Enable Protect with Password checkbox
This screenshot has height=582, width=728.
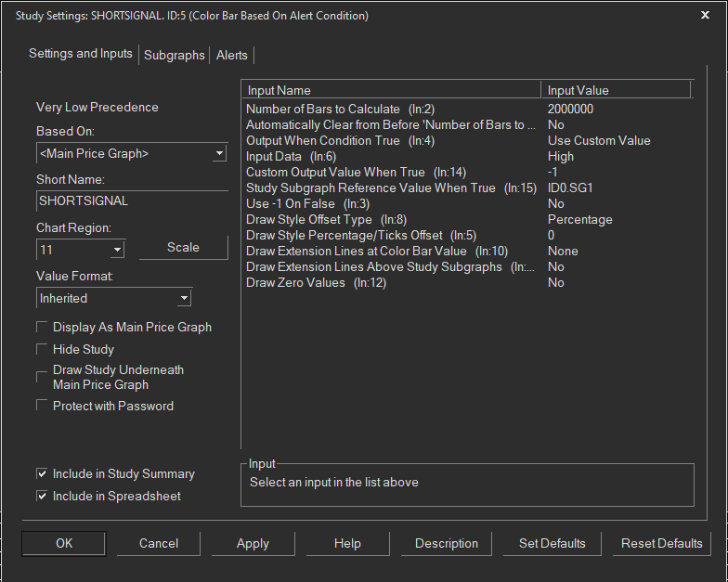[43, 406]
